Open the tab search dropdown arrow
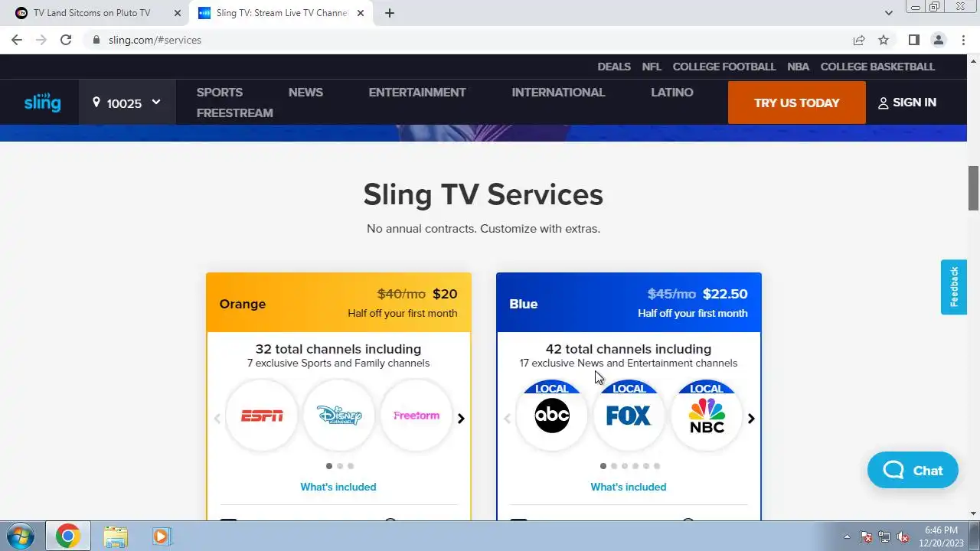Image resolution: width=980 pixels, height=551 pixels. coord(888,13)
